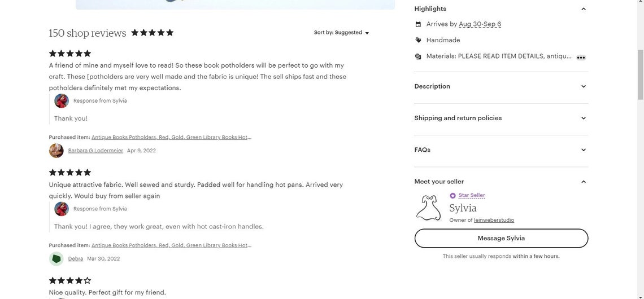Open purchased item link in Barbara's review

click(171, 138)
